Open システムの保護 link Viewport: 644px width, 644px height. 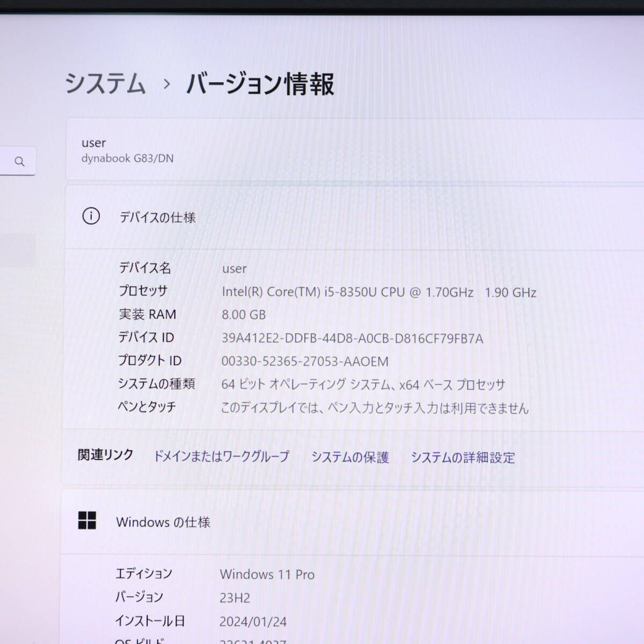[350, 457]
